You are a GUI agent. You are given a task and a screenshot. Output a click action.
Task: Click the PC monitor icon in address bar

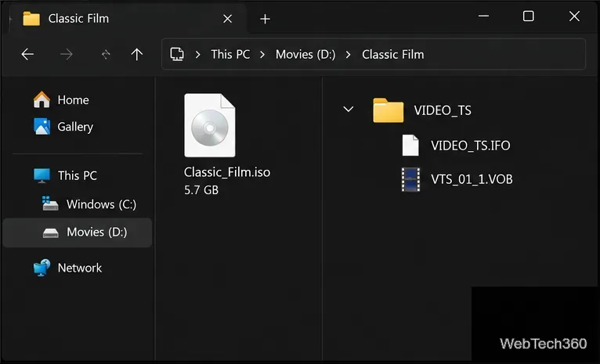pos(177,54)
